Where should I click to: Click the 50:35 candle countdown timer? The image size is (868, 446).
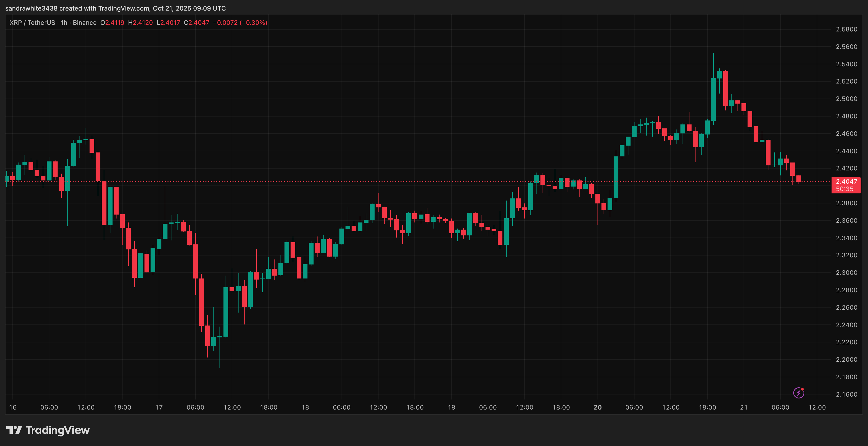pyautogui.click(x=844, y=189)
